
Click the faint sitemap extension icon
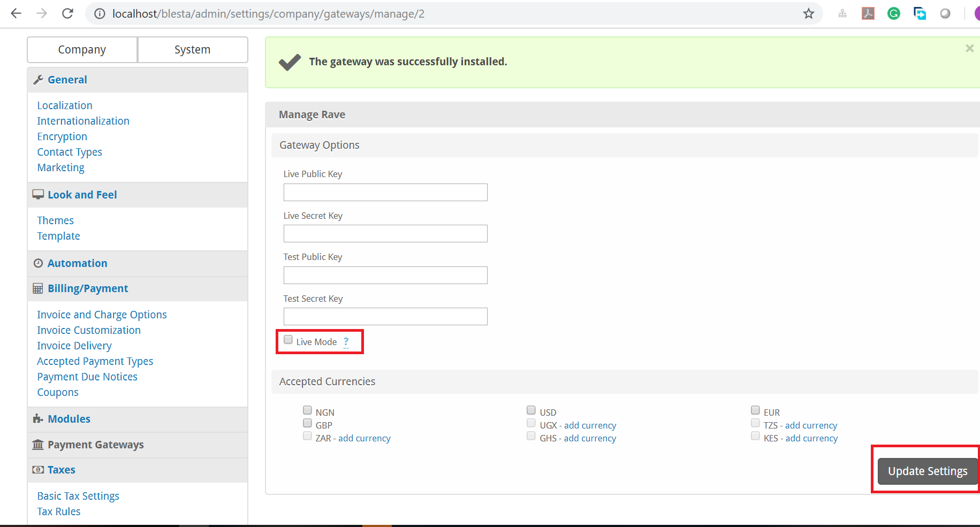(x=842, y=14)
